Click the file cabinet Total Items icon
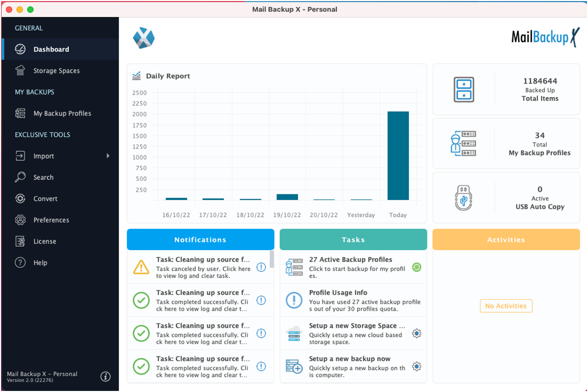The height and width of the screenshot is (392, 588). tap(464, 89)
